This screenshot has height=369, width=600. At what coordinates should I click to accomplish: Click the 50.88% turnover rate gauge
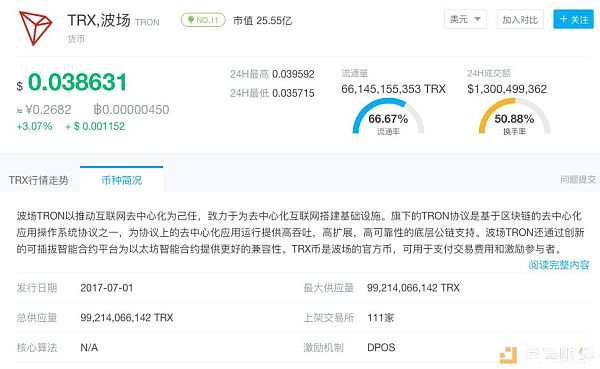[514, 117]
